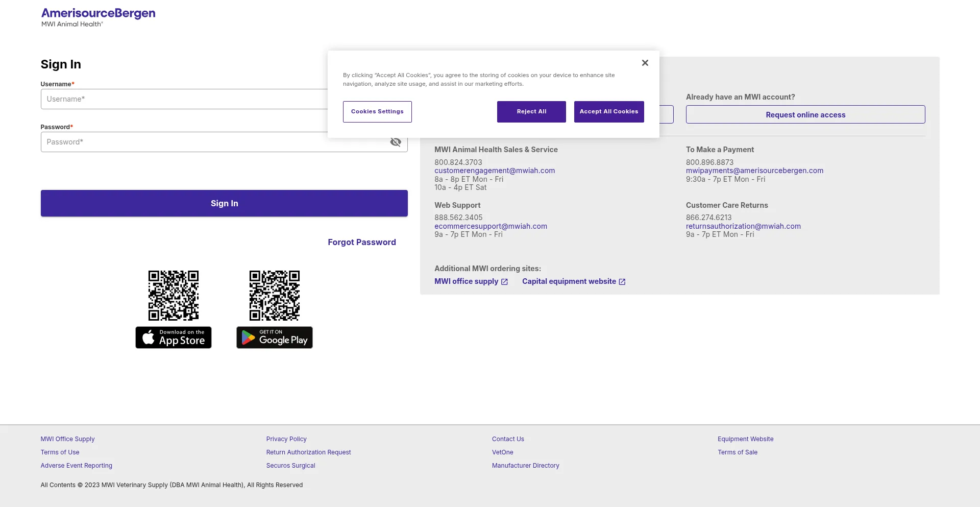Open the Get it on Google Play badge

[x=275, y=337]
